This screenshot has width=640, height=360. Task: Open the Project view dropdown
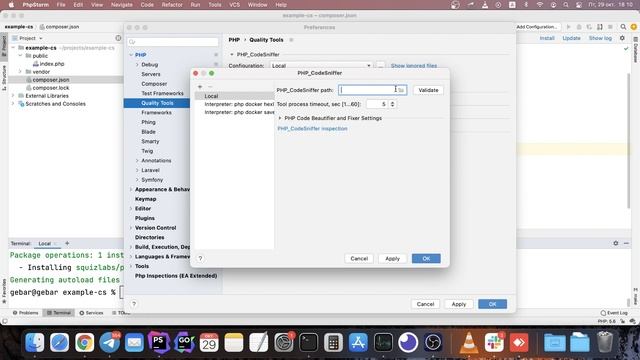28,38
